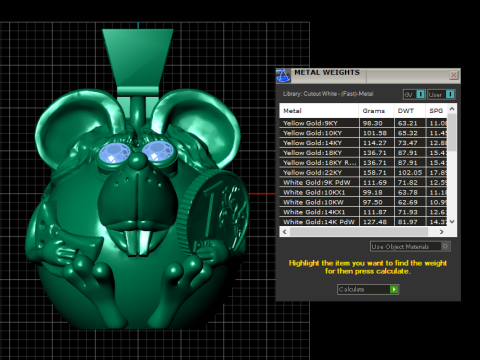Click the list's scroll up arrow

coord(452,109)
